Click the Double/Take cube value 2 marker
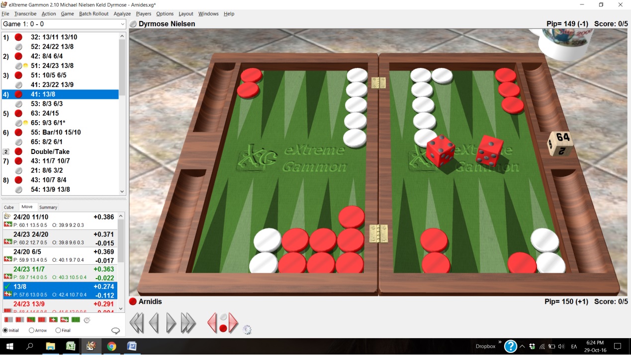The image size is (631, 364). click(6, 151)
